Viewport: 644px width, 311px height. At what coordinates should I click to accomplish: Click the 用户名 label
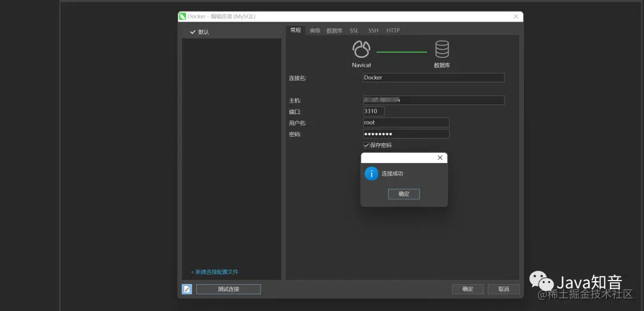click(298, 123)
